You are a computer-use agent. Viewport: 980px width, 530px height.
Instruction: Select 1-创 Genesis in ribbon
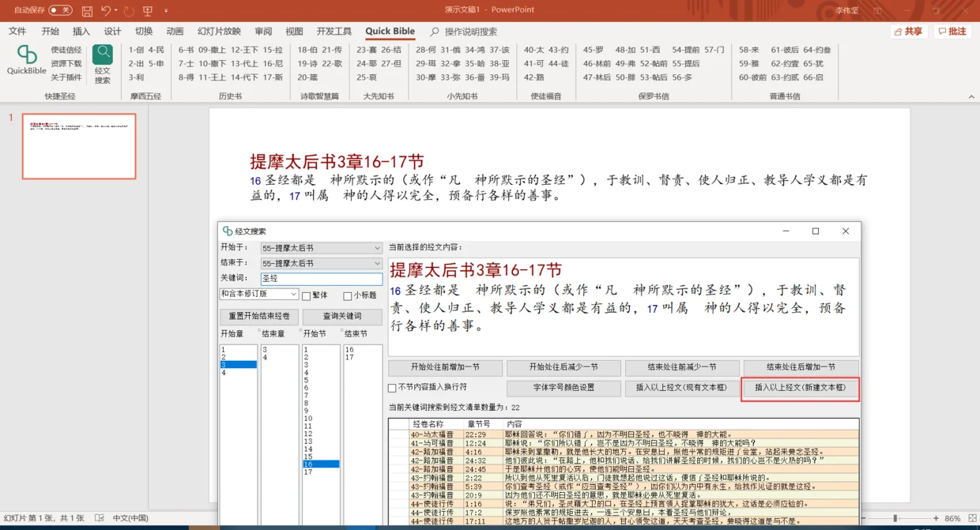point(136,50)
